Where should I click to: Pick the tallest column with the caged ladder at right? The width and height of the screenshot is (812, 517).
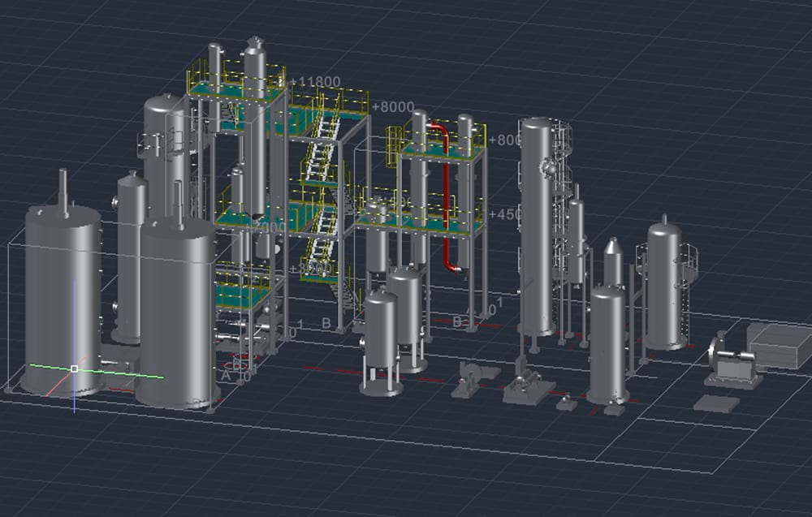[x=537, y=228]
